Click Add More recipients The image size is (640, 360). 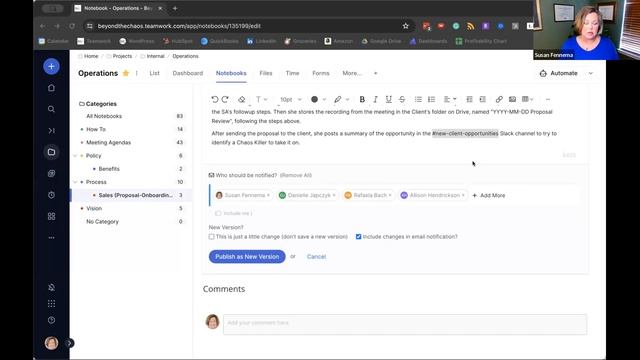pyautogui.click(x=489, y=196)
